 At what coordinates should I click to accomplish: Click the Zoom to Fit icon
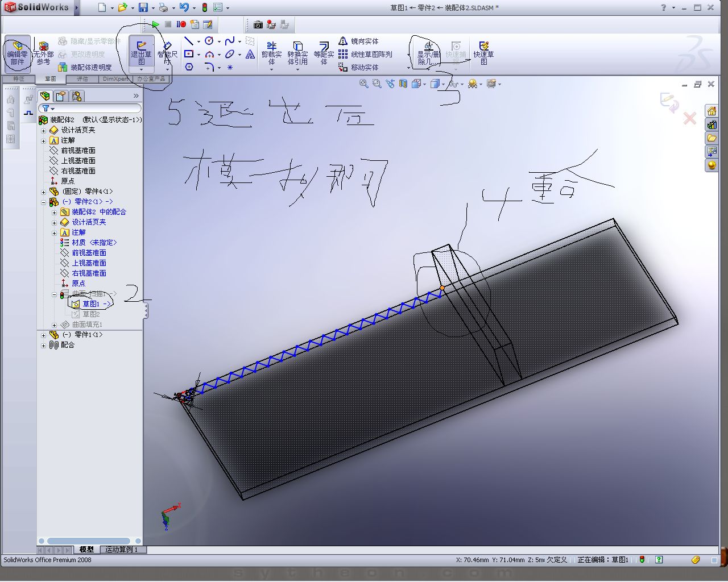(364, 84)
